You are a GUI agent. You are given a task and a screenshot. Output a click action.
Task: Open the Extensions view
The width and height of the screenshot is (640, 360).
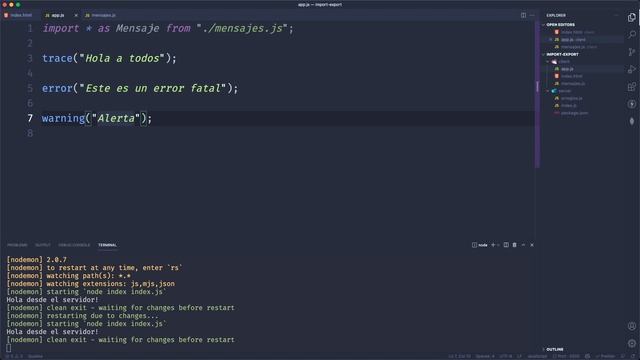[632, 87]
